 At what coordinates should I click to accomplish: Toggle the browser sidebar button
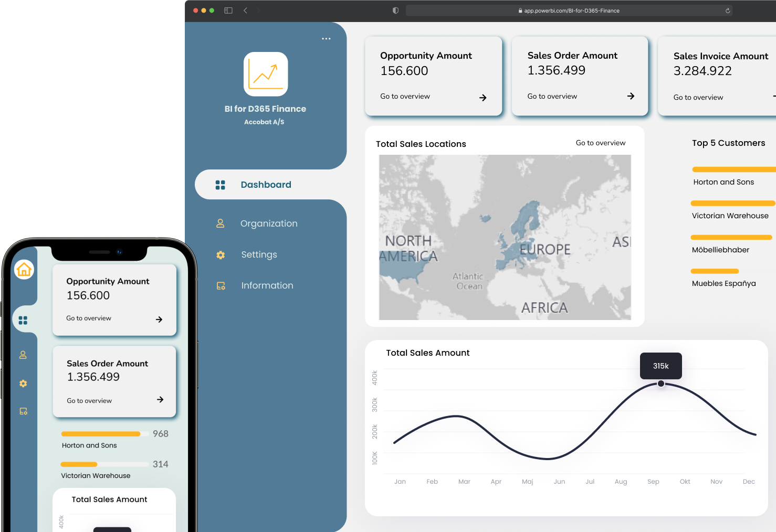click(x=228, y=10)
